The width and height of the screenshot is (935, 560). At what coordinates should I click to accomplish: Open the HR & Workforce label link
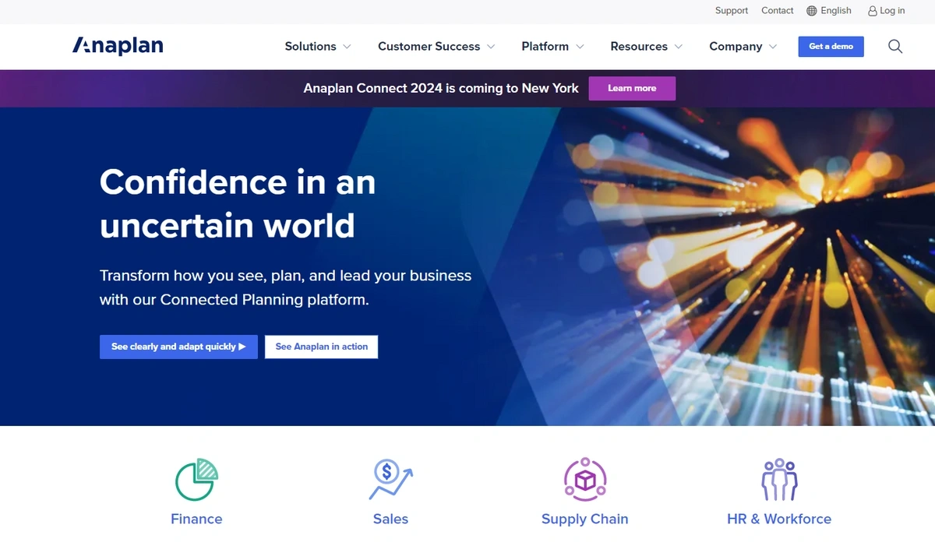click(779, 519)
